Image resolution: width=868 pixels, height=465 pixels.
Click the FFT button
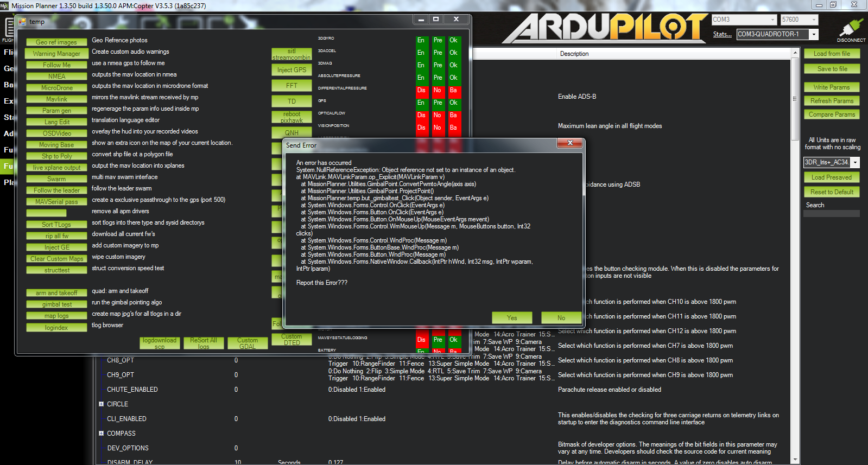point(292,86)
